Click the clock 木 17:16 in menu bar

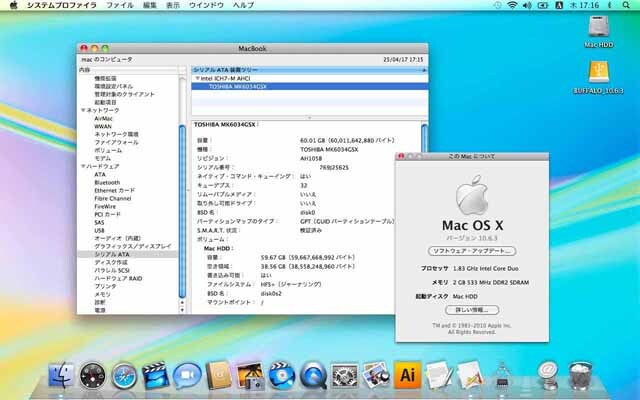583,5
